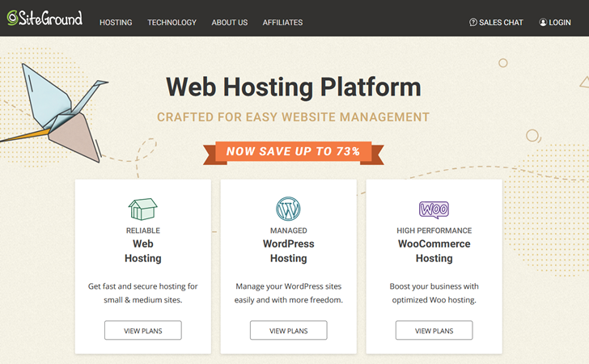
Task: Click the green house Web Hosting icon
Action: pyautogui.click(x=142, y=209)
